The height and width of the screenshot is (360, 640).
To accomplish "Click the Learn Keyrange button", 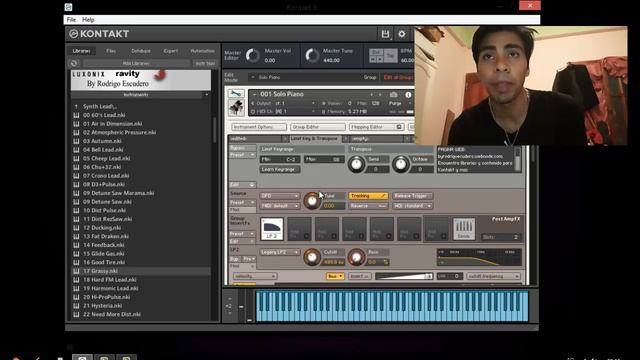I will click(280, 169).
